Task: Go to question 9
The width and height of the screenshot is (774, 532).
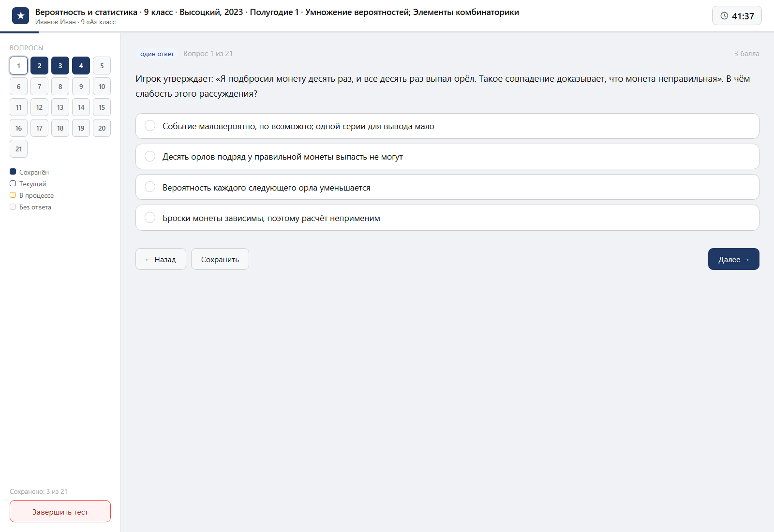Action: click(81, 87)
